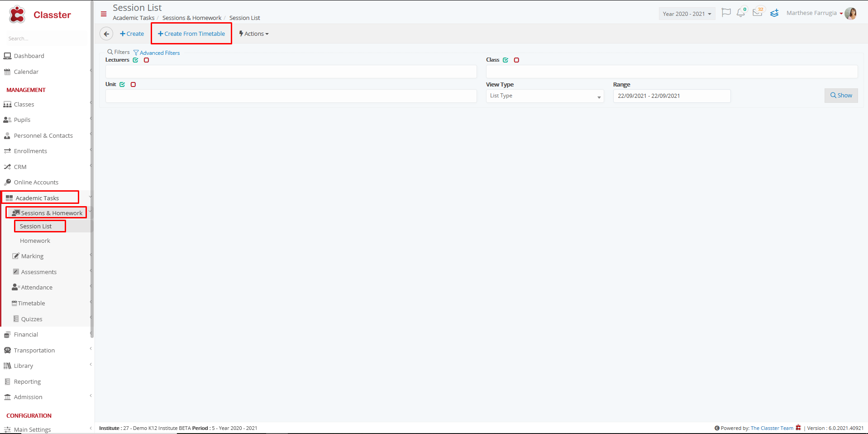Screen dimensions: 868x434
Task: Click the Classes group icon
Action: click(x=7, y=105)
